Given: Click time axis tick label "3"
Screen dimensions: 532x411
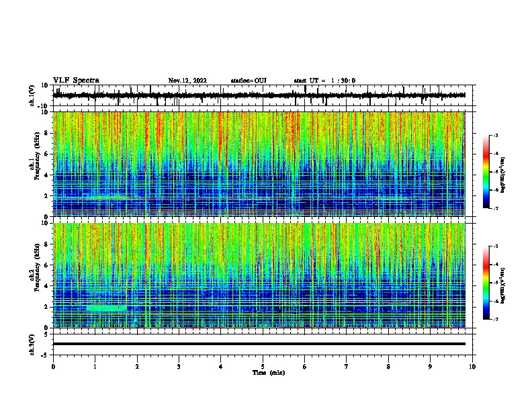Looking at the screenshot, I should tap(179, 367).
